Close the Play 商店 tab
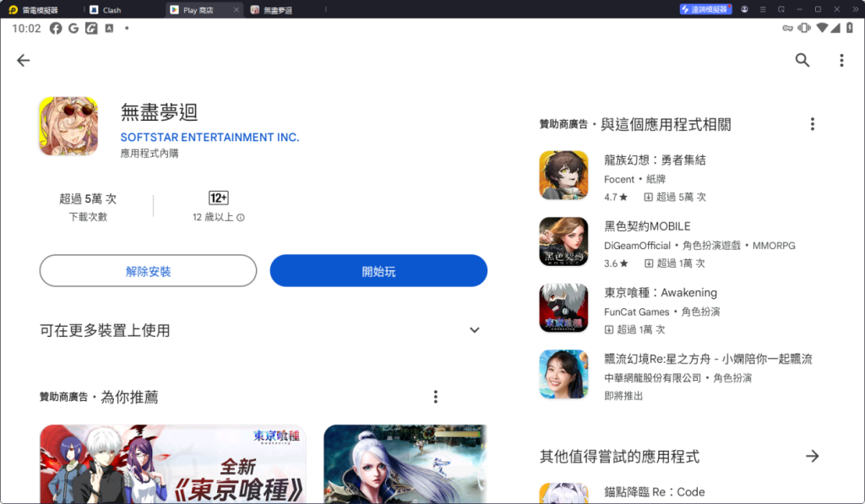The width and height of the screenshot is (865, 504). (237, 10)
